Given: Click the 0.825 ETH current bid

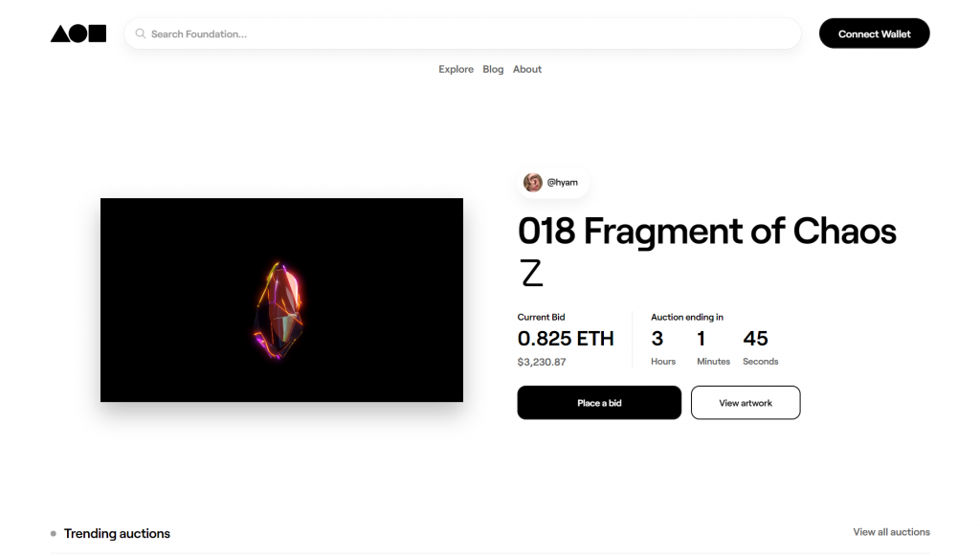Looking at the screenshot, I should click(566, 339).
